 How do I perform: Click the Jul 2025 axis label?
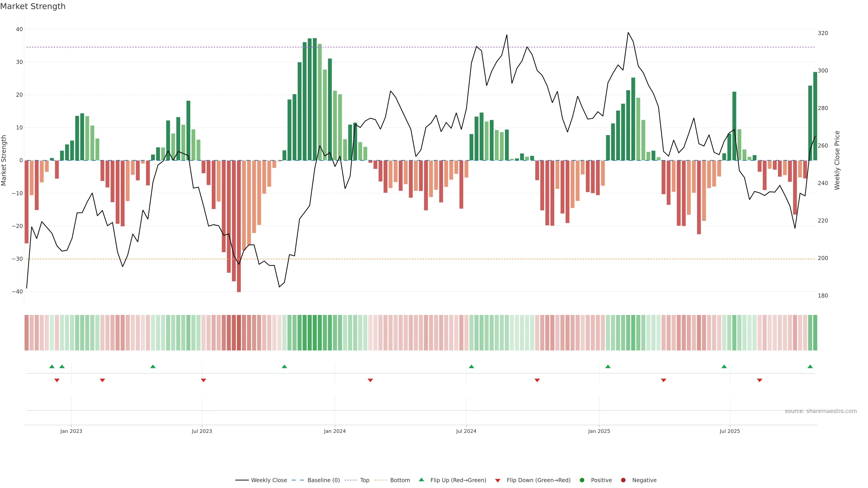pyautogui.click(x=729, y=431)
